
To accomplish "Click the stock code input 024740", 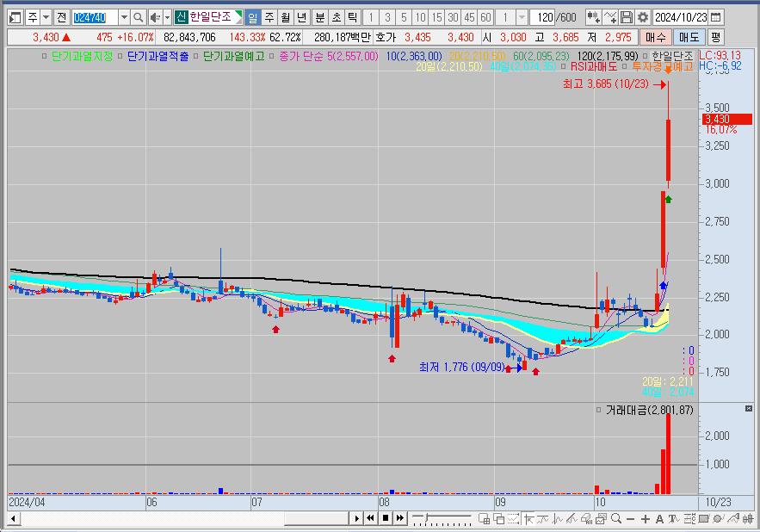I will coord(95,18).
